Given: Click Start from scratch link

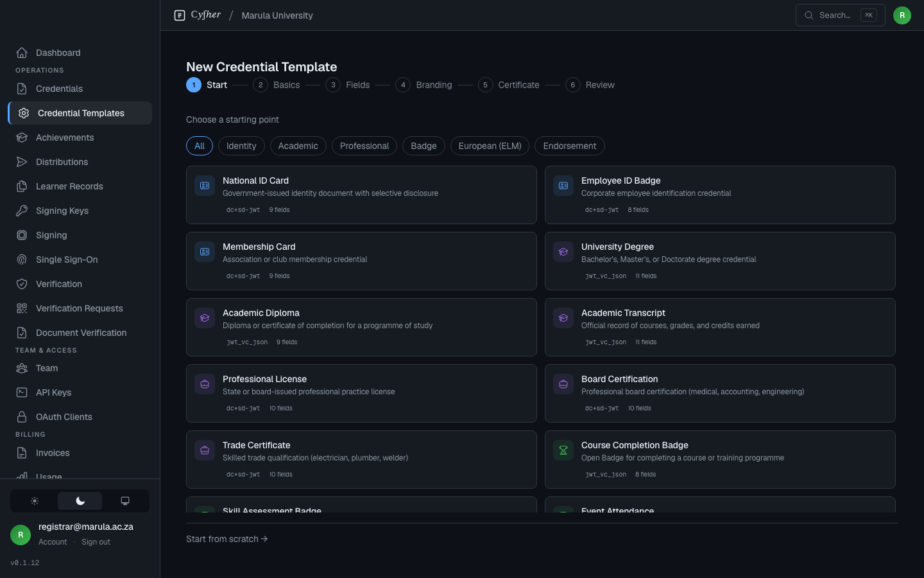Looking at the screenshot, I should (x=227, y=539).
